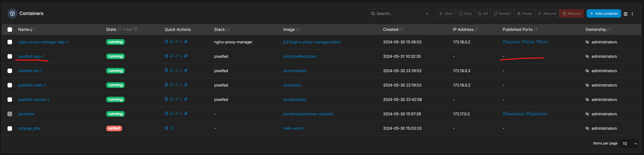Sort the table by State column
The width and height of the screenshot is (644, 155).
point(113,30)
